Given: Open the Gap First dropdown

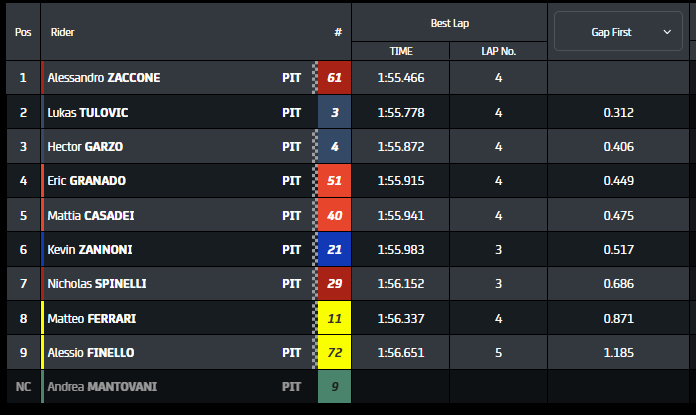Looking at the screenshot, I should point(618,32).
